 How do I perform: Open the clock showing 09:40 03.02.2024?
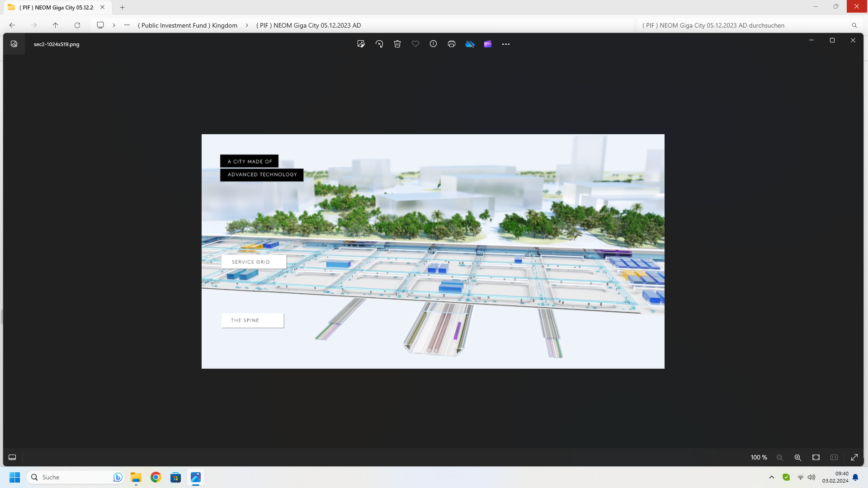point(835,477)
